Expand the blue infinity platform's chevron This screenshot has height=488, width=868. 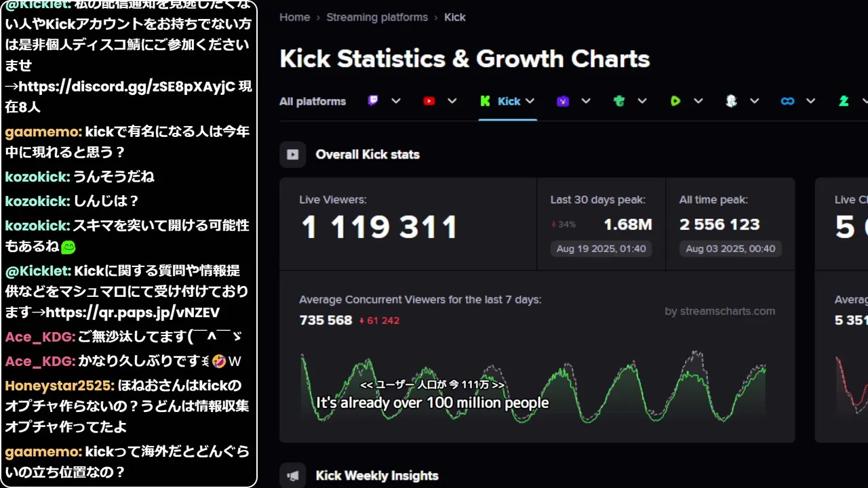tap(810, 101)
